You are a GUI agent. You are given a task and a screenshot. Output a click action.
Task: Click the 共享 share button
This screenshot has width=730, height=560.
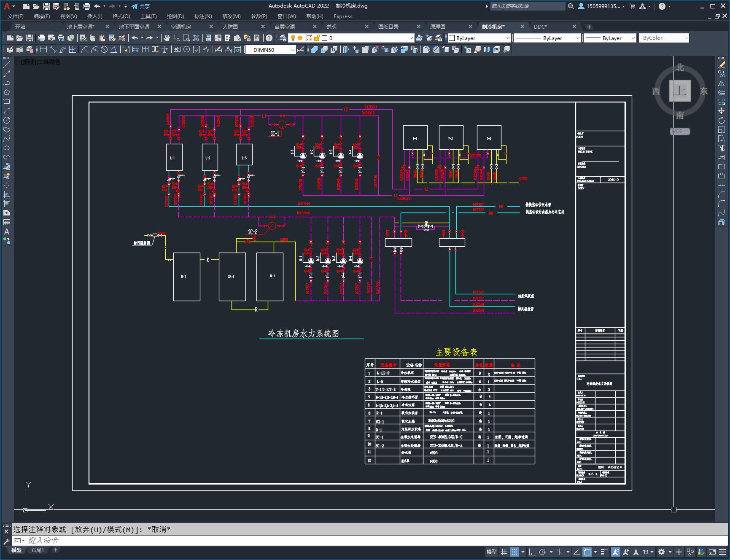(140, 6)
